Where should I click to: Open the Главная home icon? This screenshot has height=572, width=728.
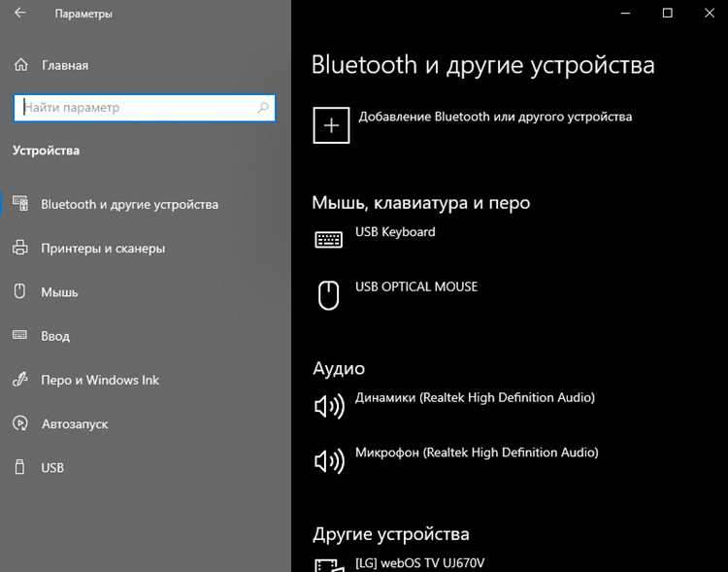coord(21,65)
